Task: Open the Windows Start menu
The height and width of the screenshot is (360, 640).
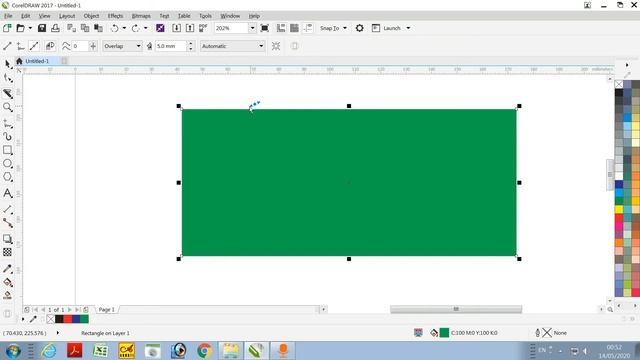Action: (x=13, y=351)
